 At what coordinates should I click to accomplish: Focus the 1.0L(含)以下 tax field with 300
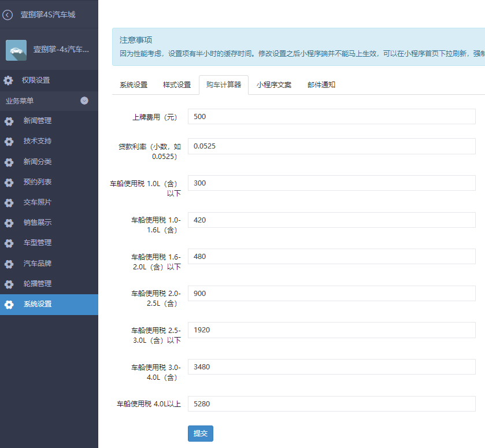332,183
